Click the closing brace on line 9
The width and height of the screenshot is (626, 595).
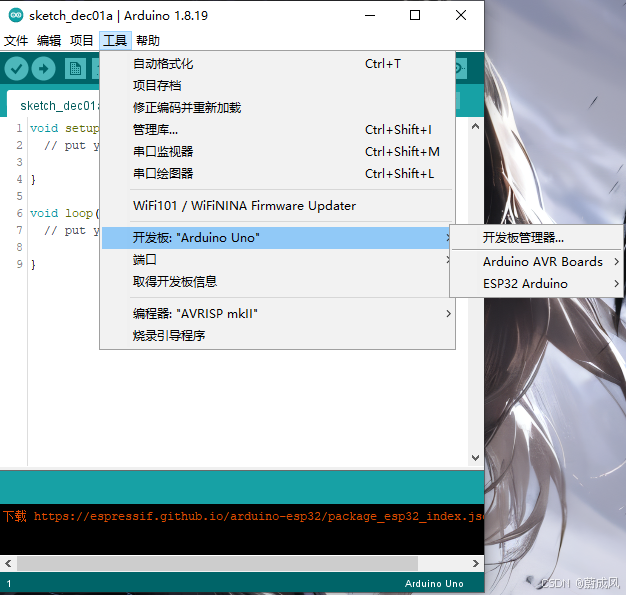(x=33, y=264)
